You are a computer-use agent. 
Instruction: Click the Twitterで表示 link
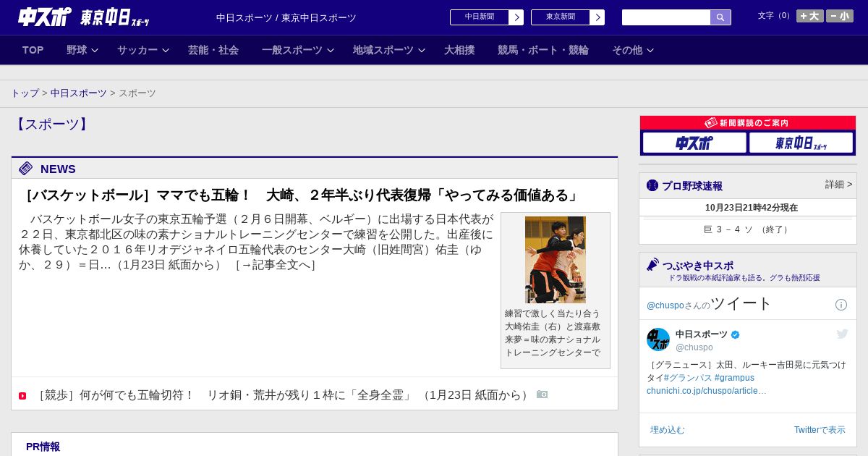pos(820,430)
